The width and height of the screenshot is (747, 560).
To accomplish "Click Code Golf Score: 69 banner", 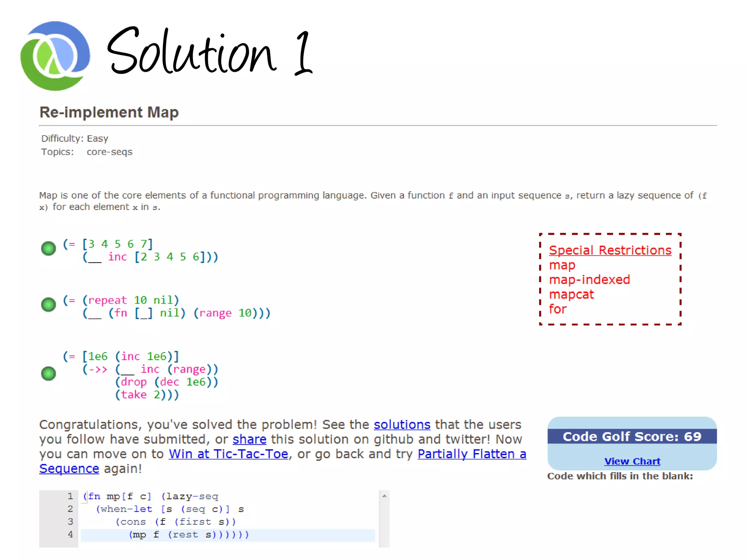I will pyautogui.click(x=632, y=436).
